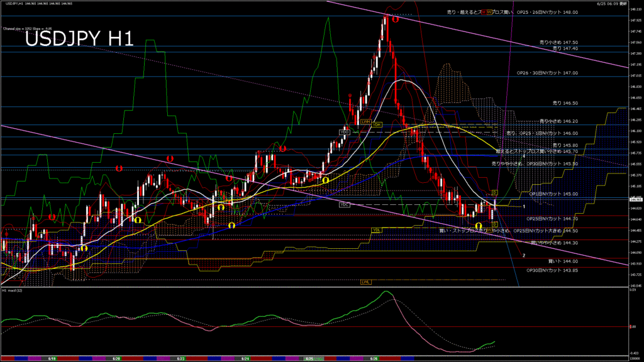This screenshot has height=362, width=644.
Task: Click the 'USDJPY,H1' symbol header text
Action: click(14, 3)
